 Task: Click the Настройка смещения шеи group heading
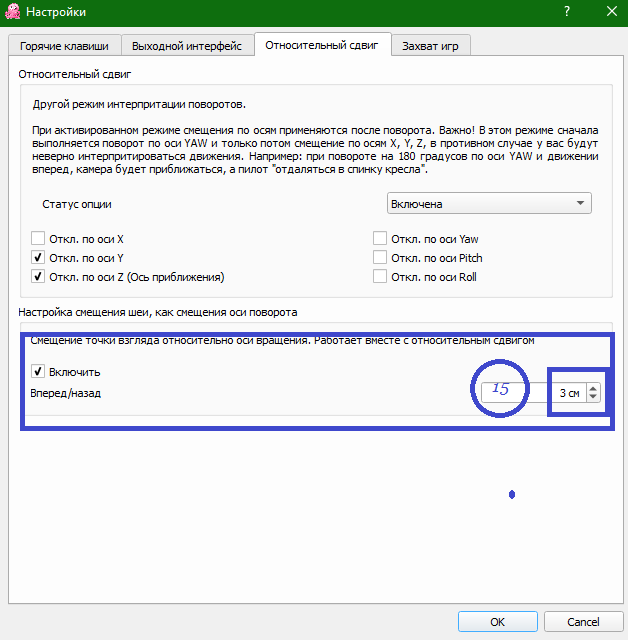158,312
